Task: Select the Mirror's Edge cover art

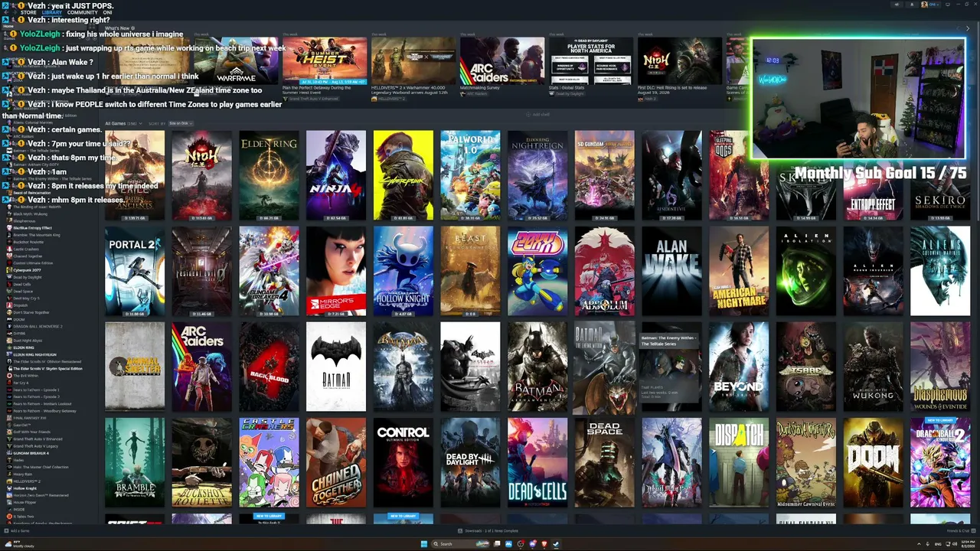Action: pos(336,271)
